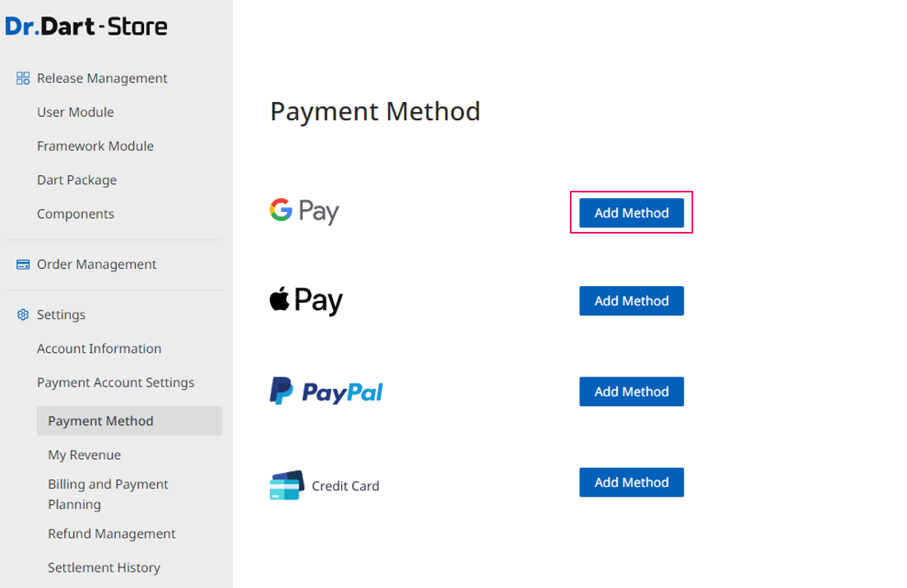Open Account Information settings

99,349
